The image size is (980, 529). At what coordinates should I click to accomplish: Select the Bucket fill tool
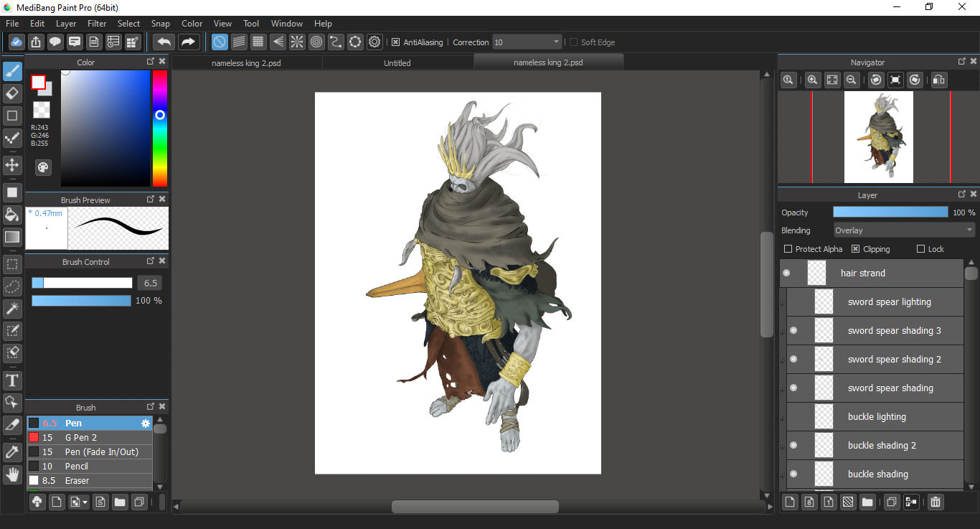pyautogui.click(x=12, y=215)
